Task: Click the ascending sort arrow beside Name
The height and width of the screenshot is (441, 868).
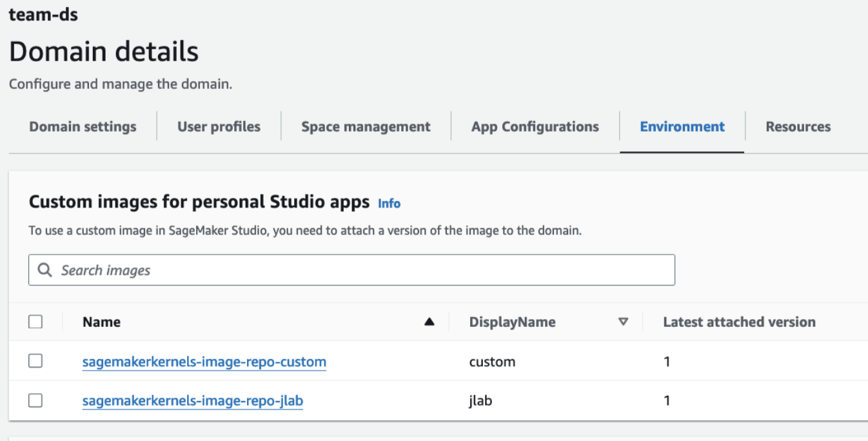Action: point(429,322)
